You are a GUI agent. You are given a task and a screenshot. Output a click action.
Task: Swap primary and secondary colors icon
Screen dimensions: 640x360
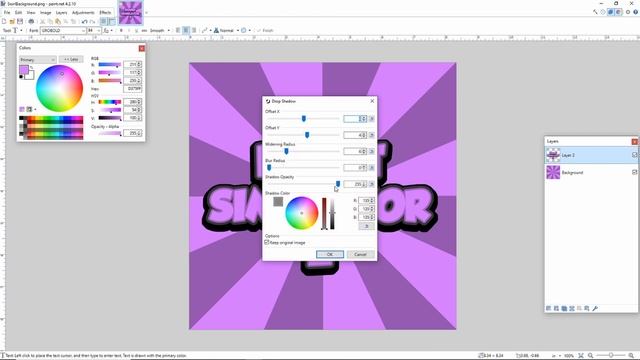[x=31, y=68]
